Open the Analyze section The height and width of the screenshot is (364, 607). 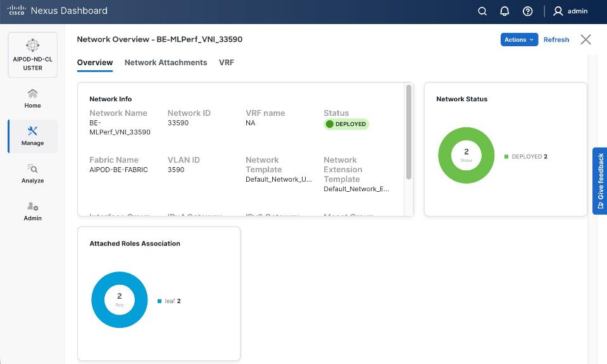click(33, 173)
